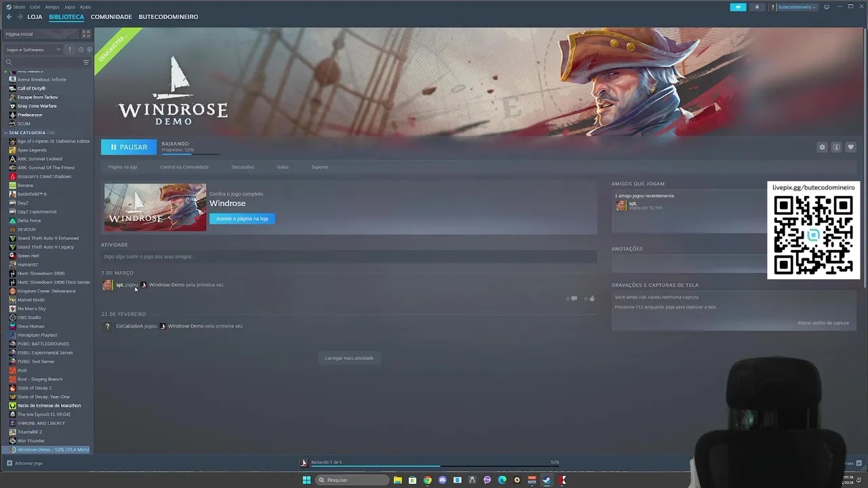Open the notifications bell
This screenshot has height=488, width=868.
click(757, 7)
